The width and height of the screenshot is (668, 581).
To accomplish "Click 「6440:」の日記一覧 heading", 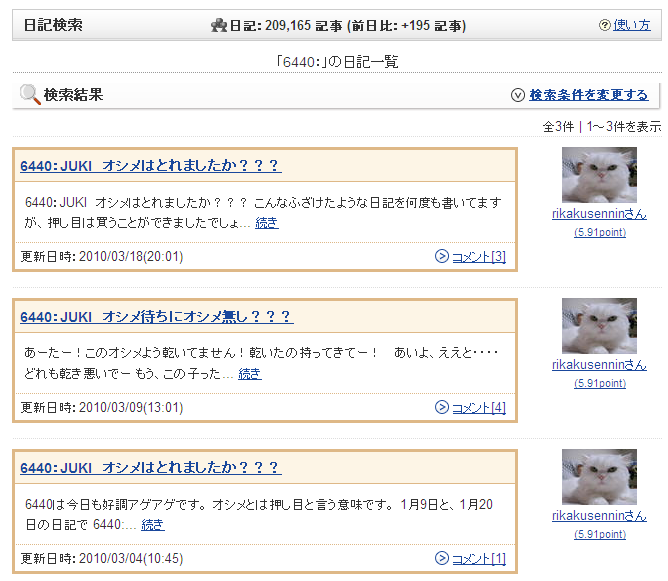I will [x=337, y=62].
